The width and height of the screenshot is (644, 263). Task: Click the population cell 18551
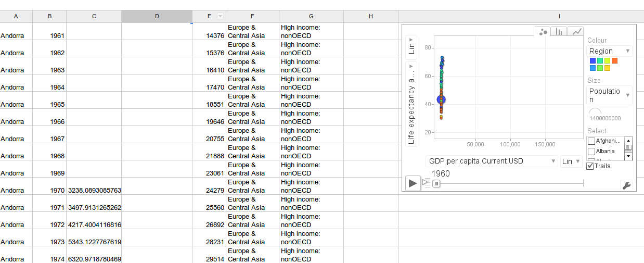(209, 101)
